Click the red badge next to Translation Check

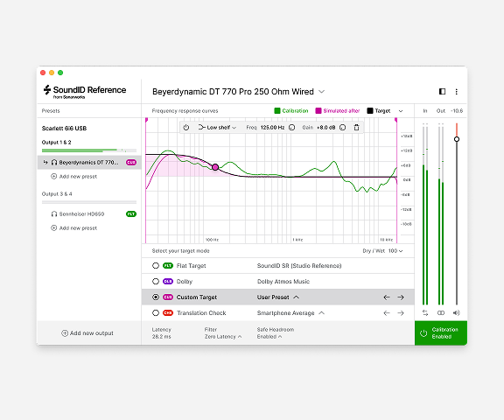(x=168, y=313)
